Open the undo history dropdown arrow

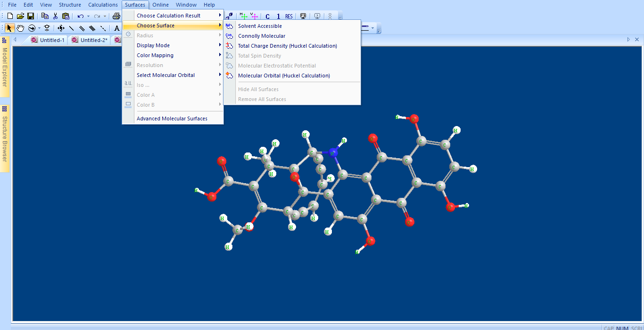click(89, 17)
